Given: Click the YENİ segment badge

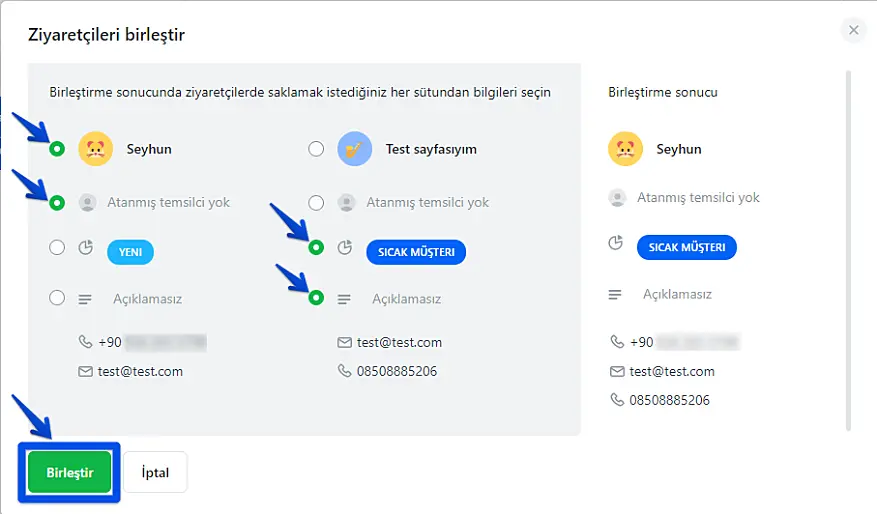Looking at the screenshot, I should click(x=130, y=252).
